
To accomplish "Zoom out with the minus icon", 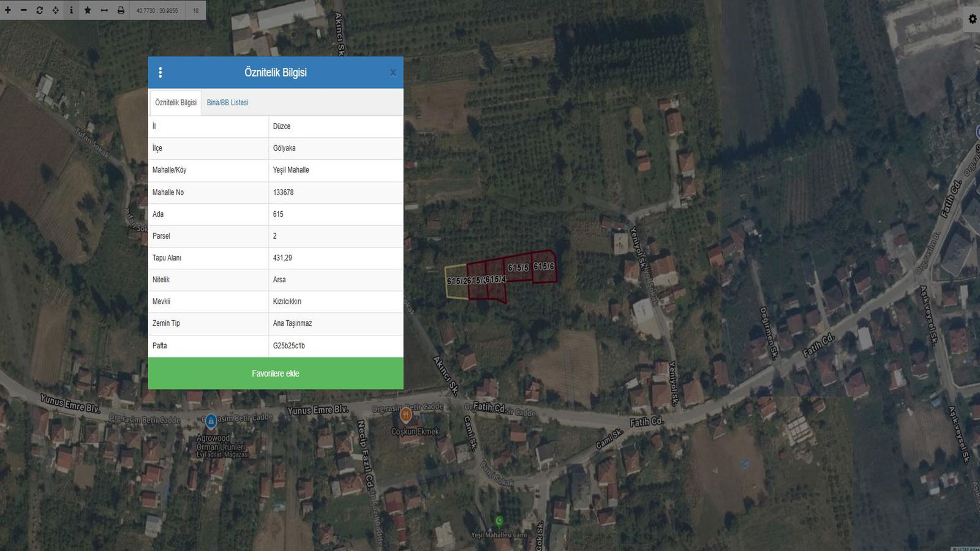I will [x=24, y=10].
